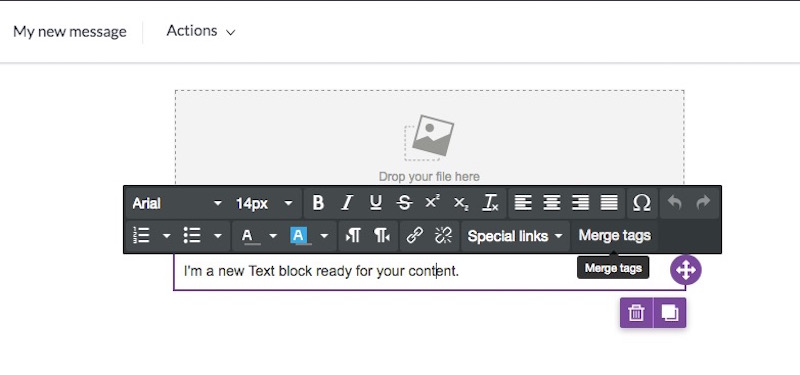Apply blue background highlight color
800x375 pixels.
[x=299, y=236]
